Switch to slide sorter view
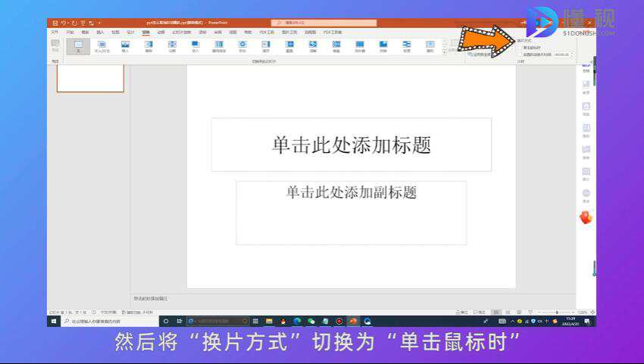The height and width of the screenshot is (364, 644). pos(508,313)
